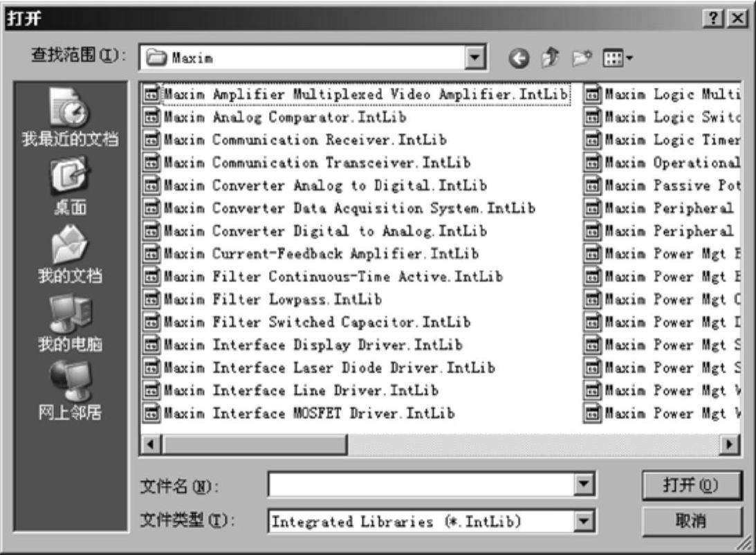Image resolution: width=756 pixels, height=555 pixels.
Task: Click the 打开 button
Action: click(690, 484)
